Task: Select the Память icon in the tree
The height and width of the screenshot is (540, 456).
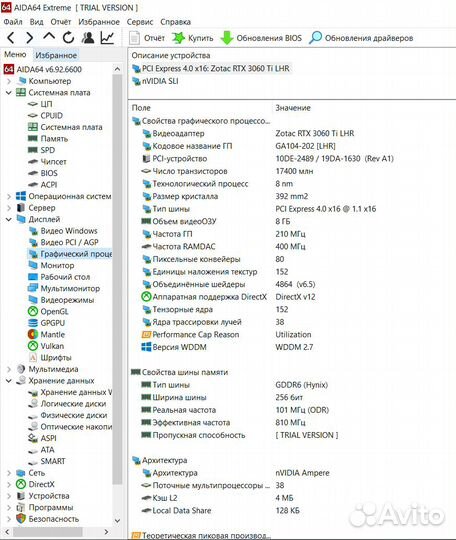Action: pos(33,138)
